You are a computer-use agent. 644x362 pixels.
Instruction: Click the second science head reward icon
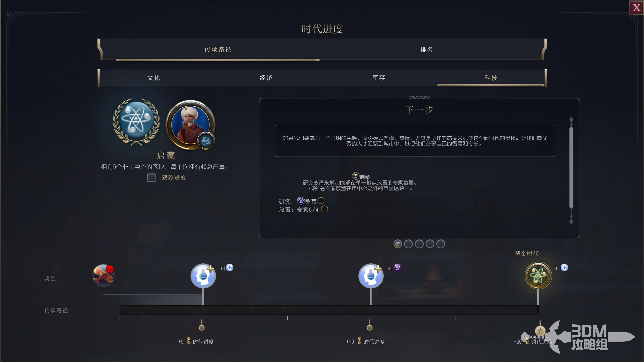pyautogui.click(x=371, y=276)
